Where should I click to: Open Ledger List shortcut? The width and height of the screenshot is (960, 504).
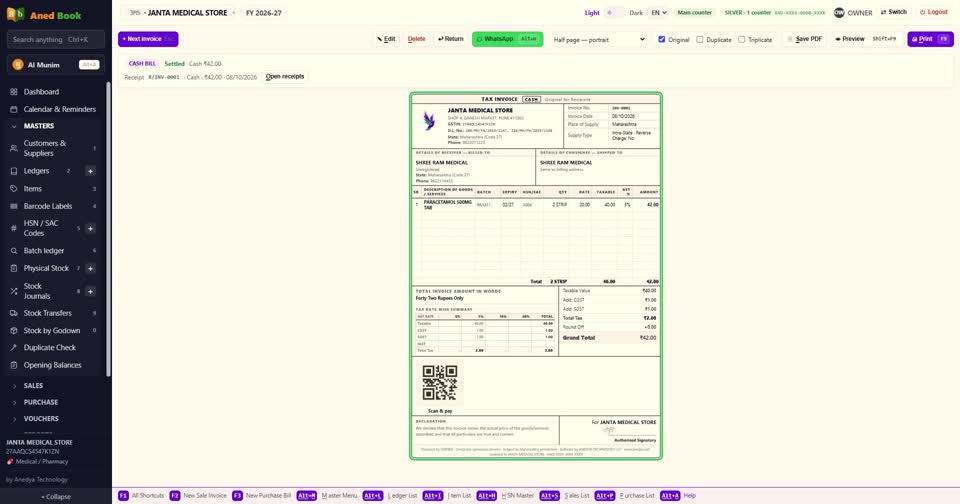point(391,495)
